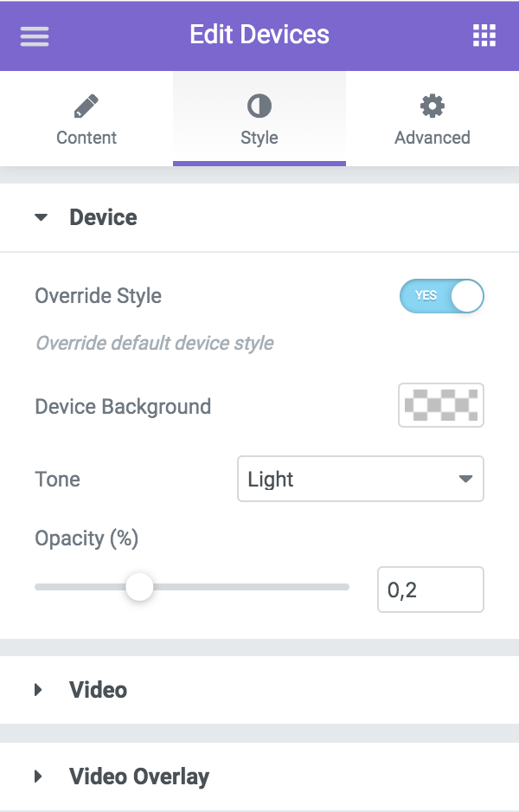Image resolution: width=519 pixels, height=812 pixels.
Task: Click the Tone dropdown caret arrow
Action: (465, 479)
